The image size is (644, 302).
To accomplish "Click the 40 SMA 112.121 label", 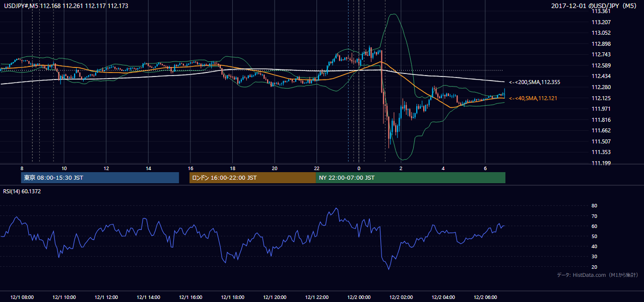I will coord(533,98).
